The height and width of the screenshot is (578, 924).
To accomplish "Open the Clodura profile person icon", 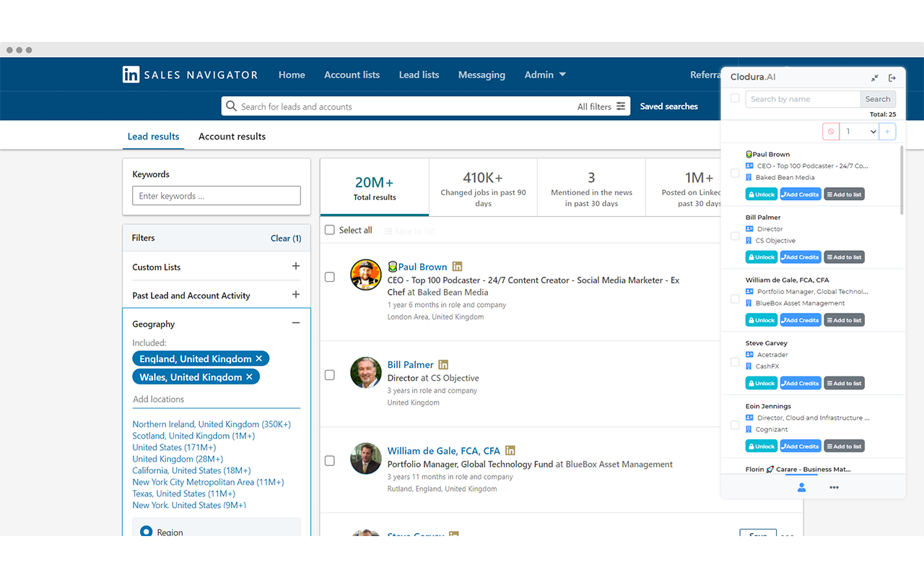I will (x=801, y=488).
